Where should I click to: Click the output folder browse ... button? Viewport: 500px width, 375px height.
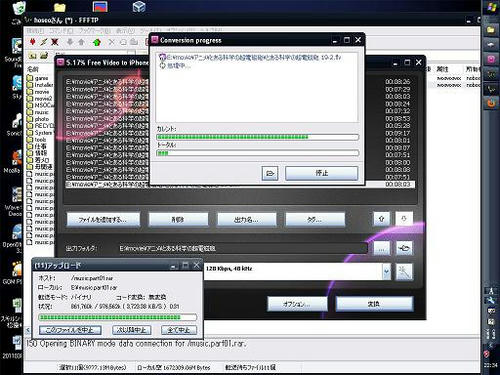[x=381, y=248]
